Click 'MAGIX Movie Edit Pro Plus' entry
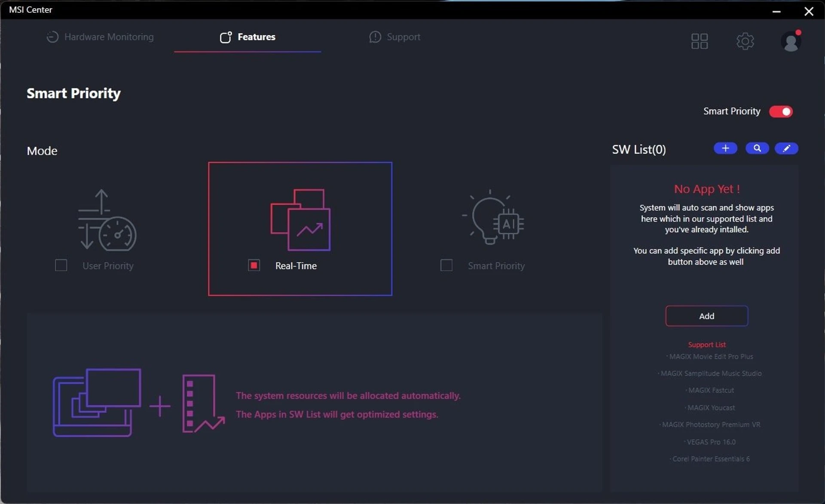The width and height of the screenshot is (825, 504). pos(710,357)
